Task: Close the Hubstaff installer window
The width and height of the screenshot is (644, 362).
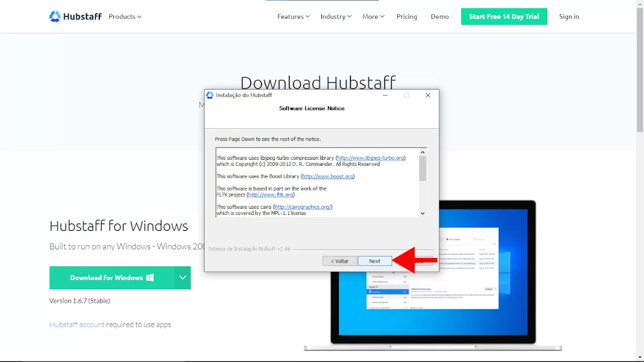Action: (x=428, y=95)
